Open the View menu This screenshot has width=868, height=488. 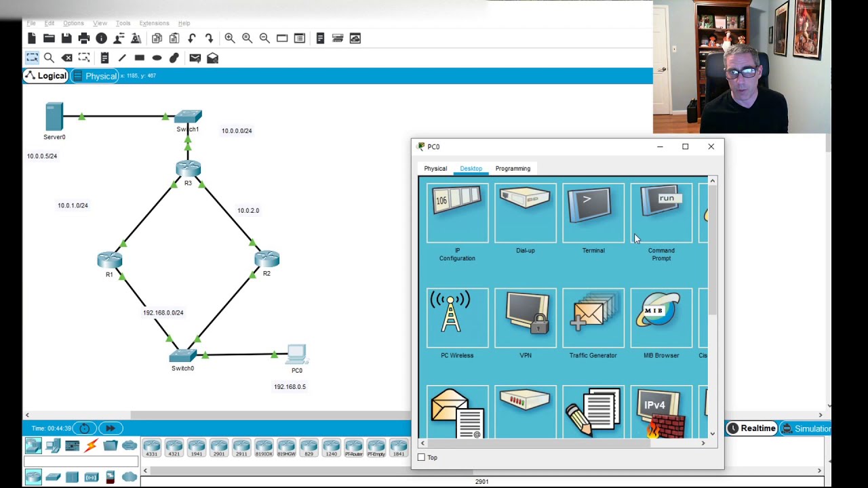[x=100, y=23]
